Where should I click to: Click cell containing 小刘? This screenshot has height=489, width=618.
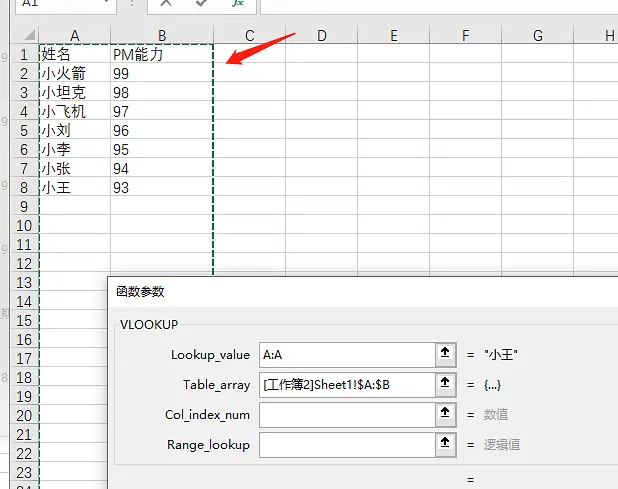click(x=75, y=130)
